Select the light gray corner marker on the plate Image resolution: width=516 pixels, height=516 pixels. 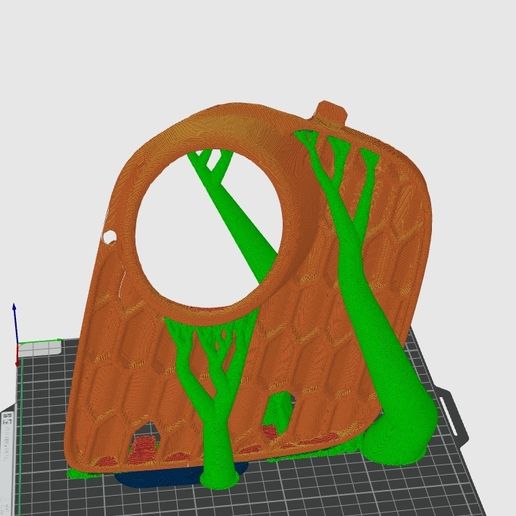pos(40,349)
